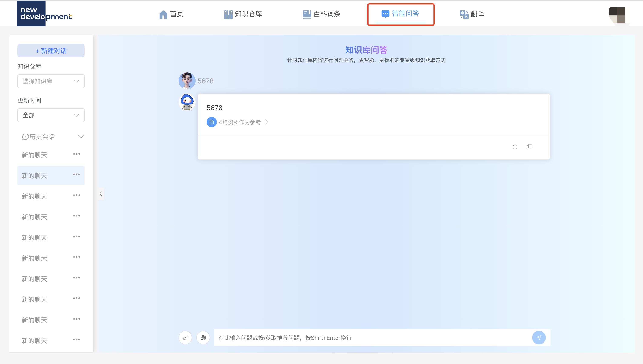Image resolution: width=643 pixels, height=364 pixels.
Task: Click the three-dot menu on last 新的聊天
Action: coord(77,340)
